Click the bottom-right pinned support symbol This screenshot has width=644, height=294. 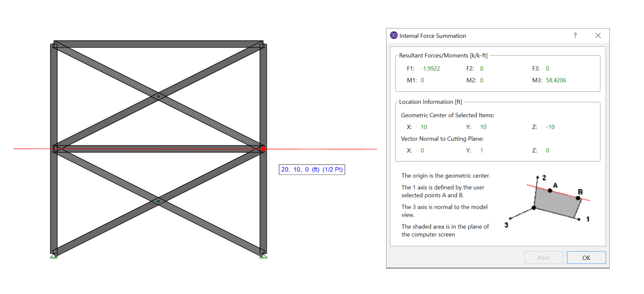click(263, 256)
